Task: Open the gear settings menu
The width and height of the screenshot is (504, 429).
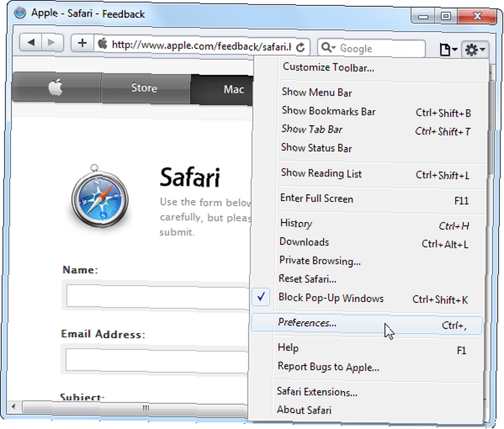Action: (475, 49)
